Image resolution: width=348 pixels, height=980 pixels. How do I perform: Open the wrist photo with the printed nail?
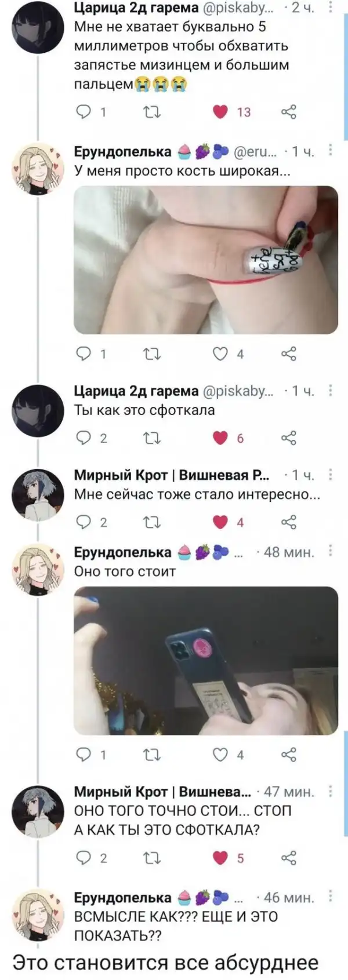[x=206, y=260]
